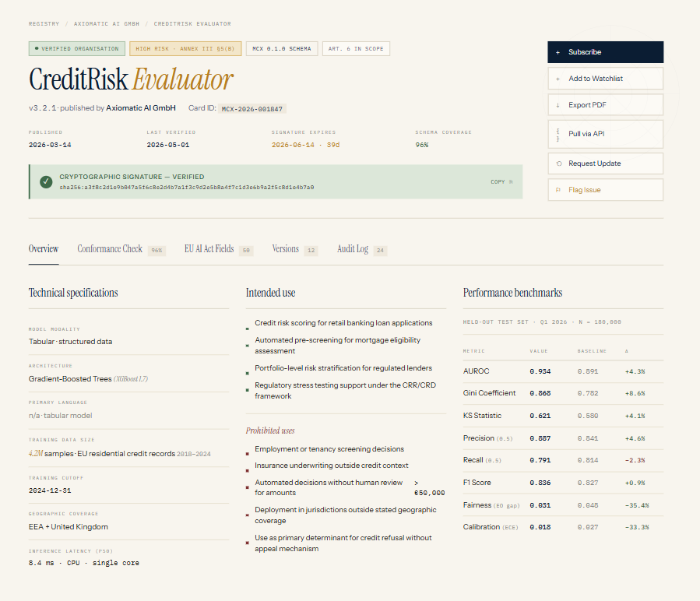Click the Calibration ECE label

pyautogui.click(x=491, y=527)
